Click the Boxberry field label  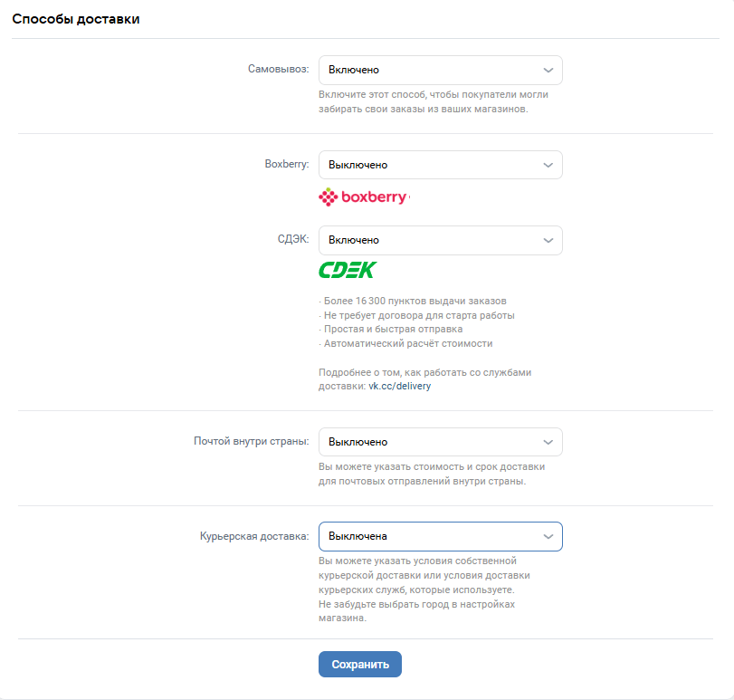coord(287,164)
